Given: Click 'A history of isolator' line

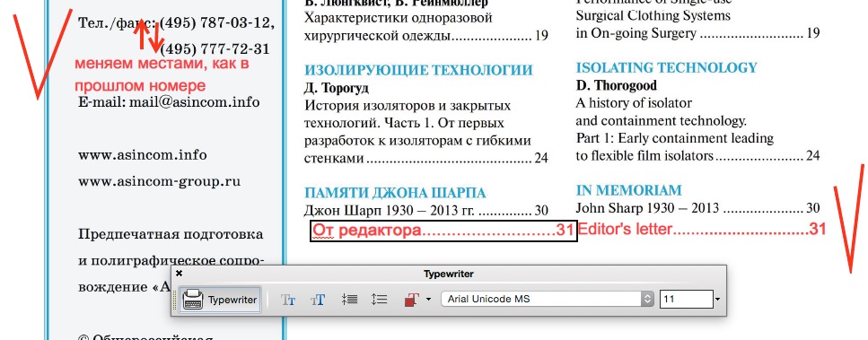Looking at the screenshot, I should [x=634, y=103].
